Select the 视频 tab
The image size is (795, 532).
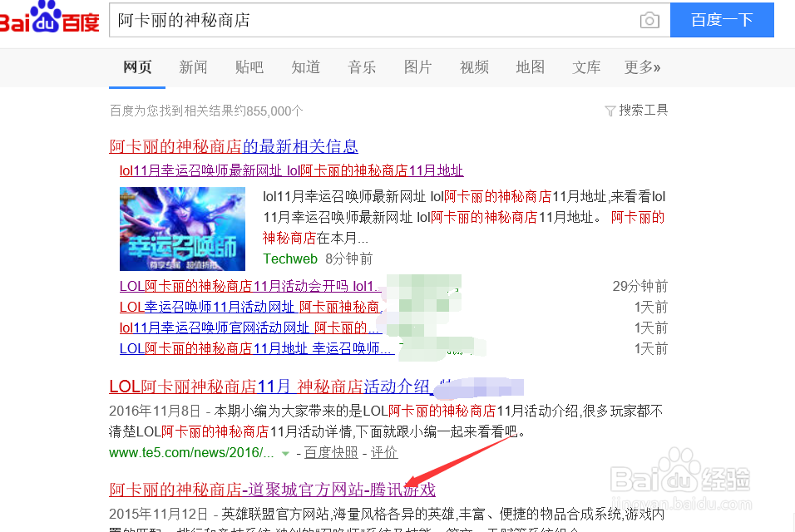point(474,66)
